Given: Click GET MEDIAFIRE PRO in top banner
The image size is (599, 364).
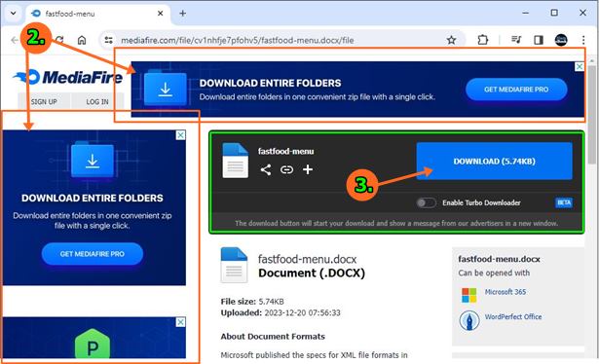Looking at the screenshot, I should [516, 90].
